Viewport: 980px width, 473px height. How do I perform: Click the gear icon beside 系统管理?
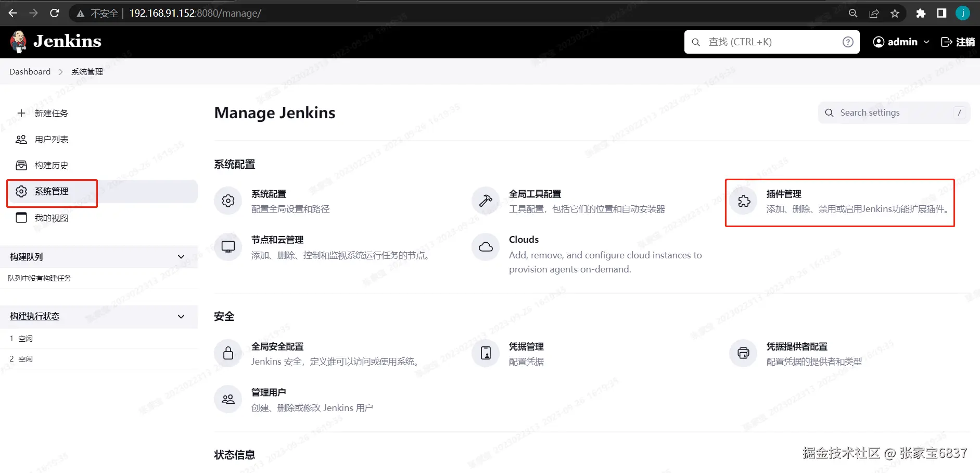21,191
